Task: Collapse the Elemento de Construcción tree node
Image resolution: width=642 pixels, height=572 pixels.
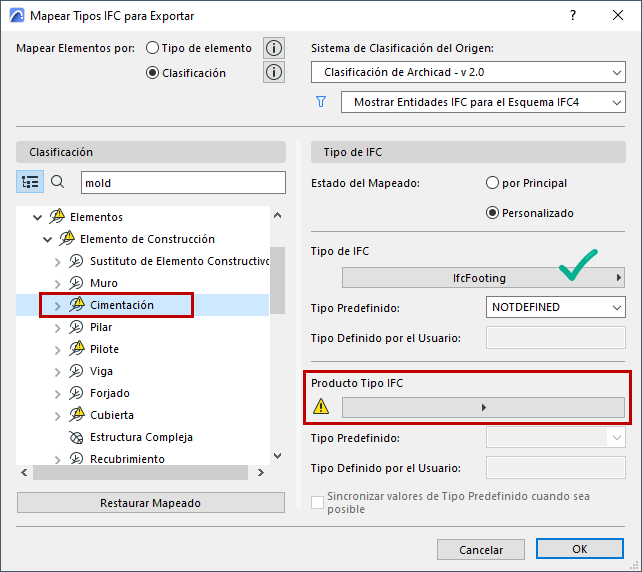Action: [x=48, y=239]
